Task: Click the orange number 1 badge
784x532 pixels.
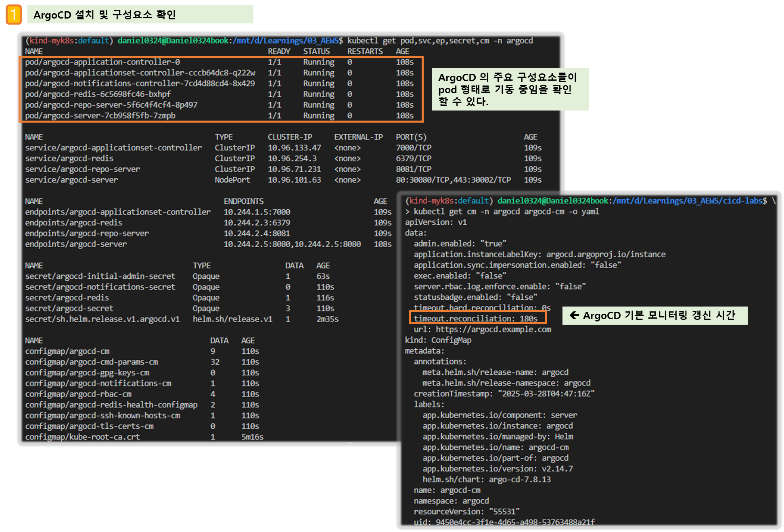Action: tap(13, 15)
